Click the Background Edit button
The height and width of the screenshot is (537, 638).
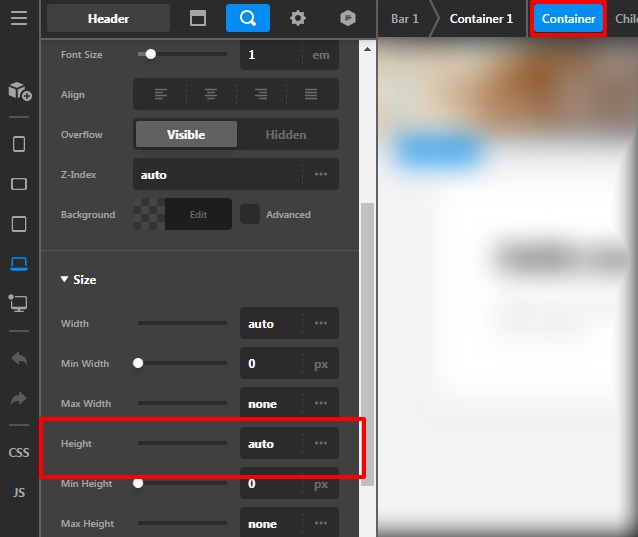pos(198,214)
